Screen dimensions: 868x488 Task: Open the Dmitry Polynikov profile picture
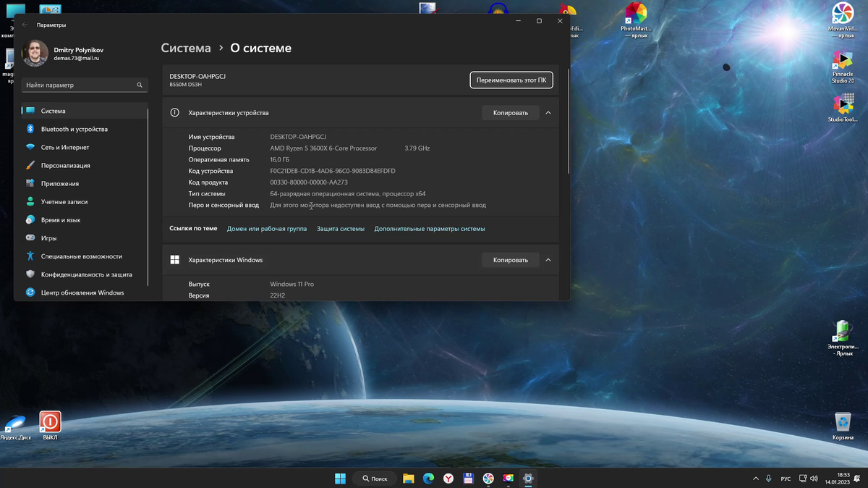click(35, 54)
